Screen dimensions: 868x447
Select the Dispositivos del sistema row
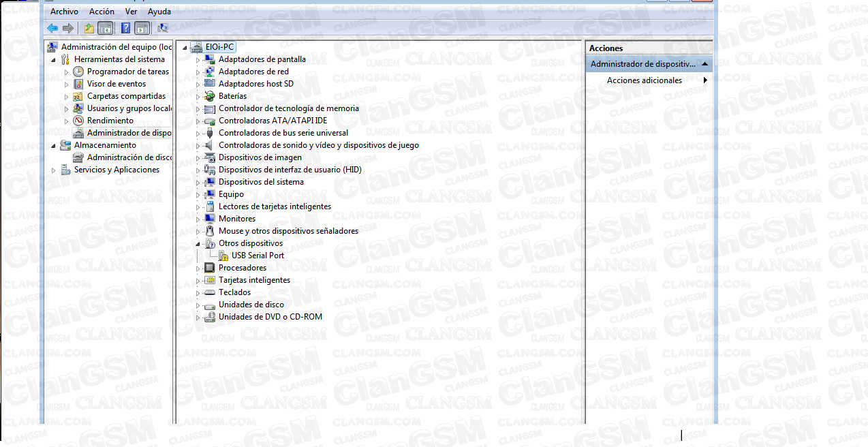(261, 182)
